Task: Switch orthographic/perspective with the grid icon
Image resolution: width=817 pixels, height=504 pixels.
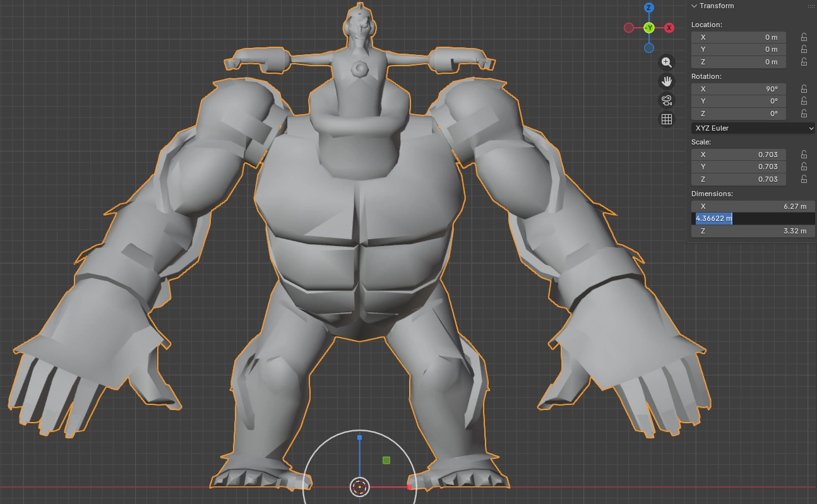Action: [x=666, y=119]
